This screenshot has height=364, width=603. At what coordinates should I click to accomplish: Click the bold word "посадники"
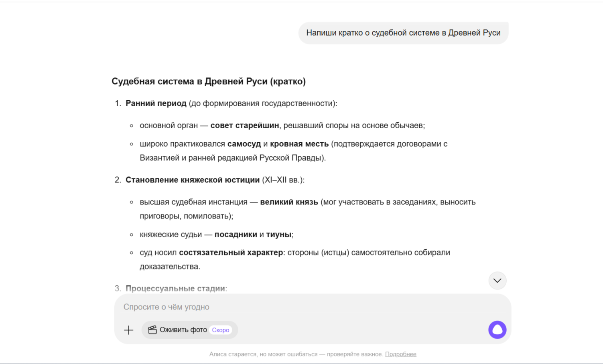point(236,235)
